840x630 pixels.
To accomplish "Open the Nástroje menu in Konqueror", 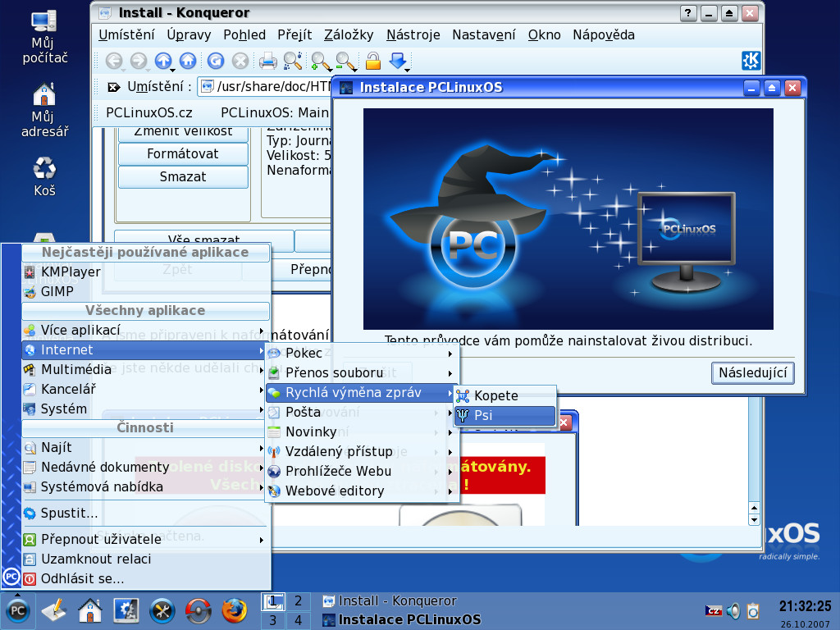I will (413, 35).
